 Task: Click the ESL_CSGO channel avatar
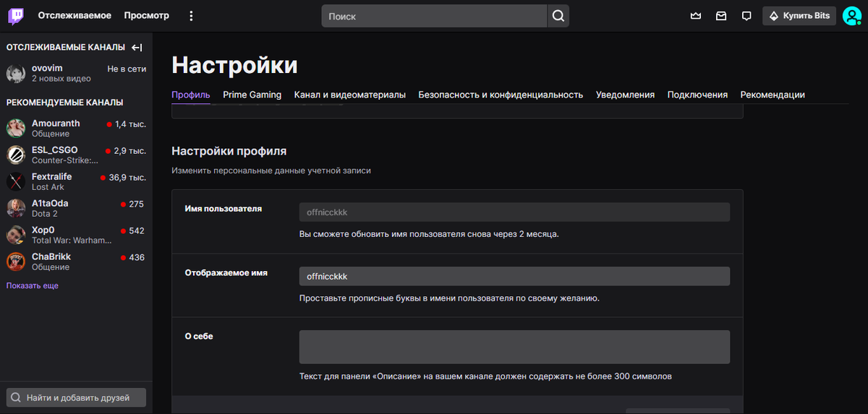tap(16, 155)
